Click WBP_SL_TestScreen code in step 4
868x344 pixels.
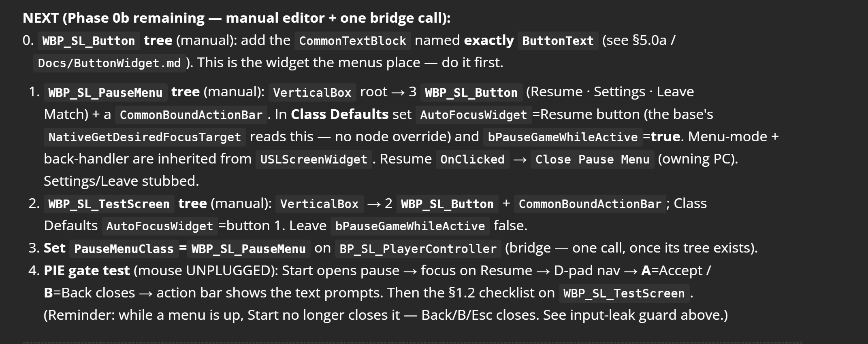tap(624, 293)
